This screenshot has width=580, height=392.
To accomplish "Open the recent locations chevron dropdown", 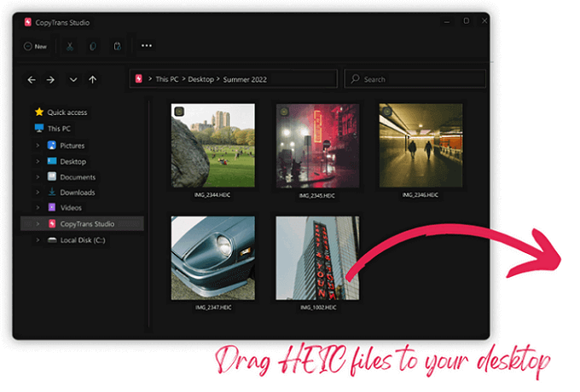I will [x=73, y=79].
